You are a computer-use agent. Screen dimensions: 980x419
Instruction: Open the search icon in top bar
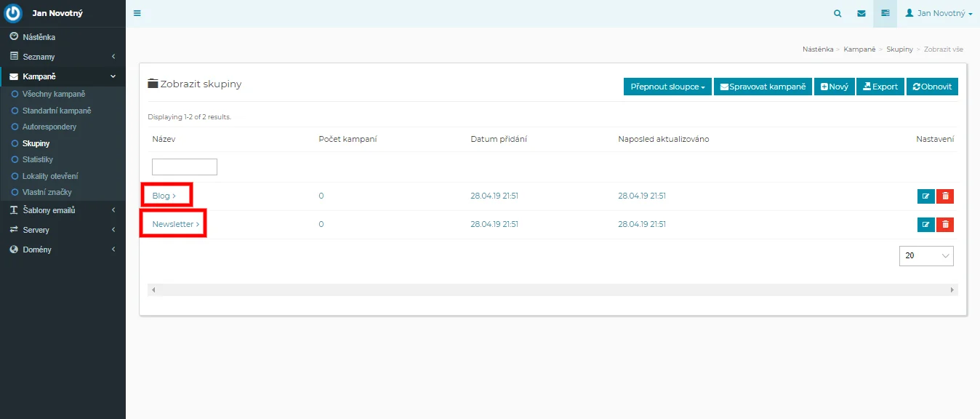coord(838,13)
